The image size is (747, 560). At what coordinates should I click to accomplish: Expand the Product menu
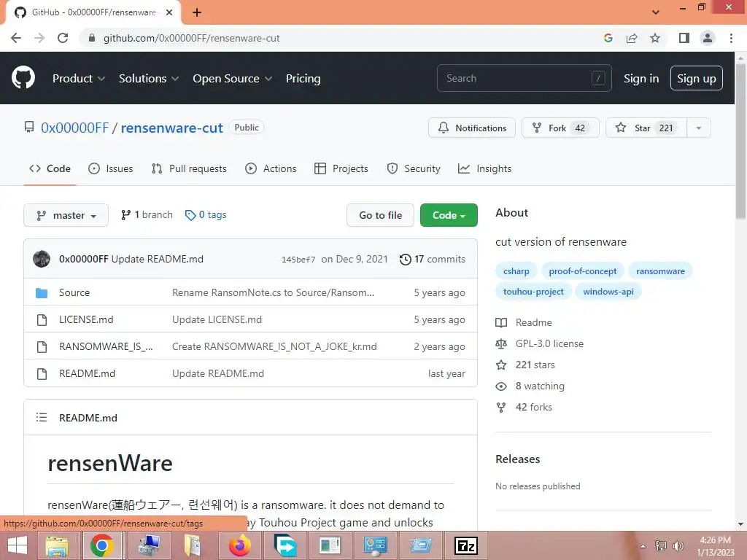79,78
